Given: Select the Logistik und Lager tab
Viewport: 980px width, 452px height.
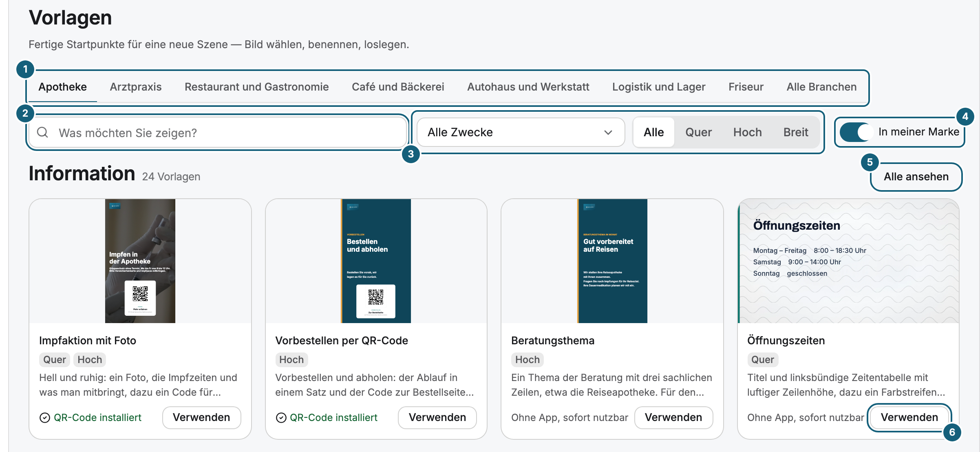Looking at the screenshot, I should (x=659, y=87).
